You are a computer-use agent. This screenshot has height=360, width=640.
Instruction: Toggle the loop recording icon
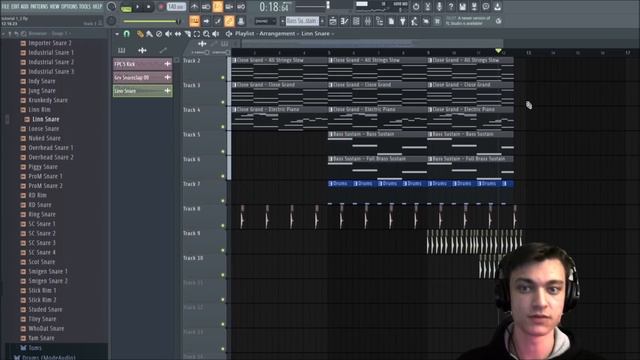coord(241,7)
